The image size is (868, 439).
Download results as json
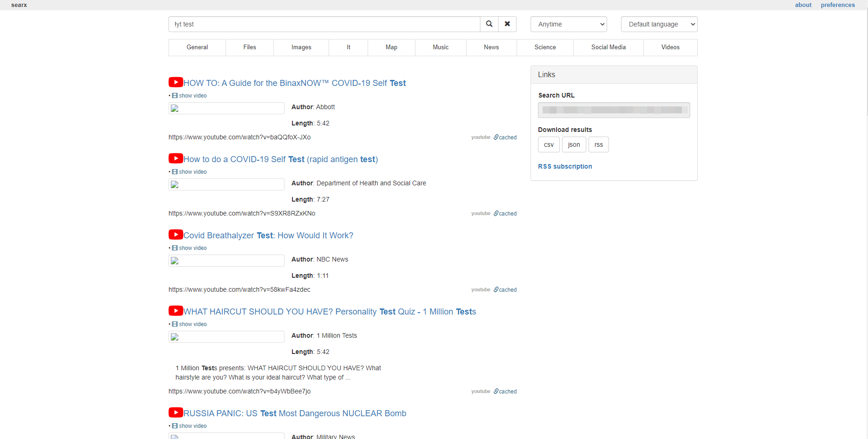[574, 144]
